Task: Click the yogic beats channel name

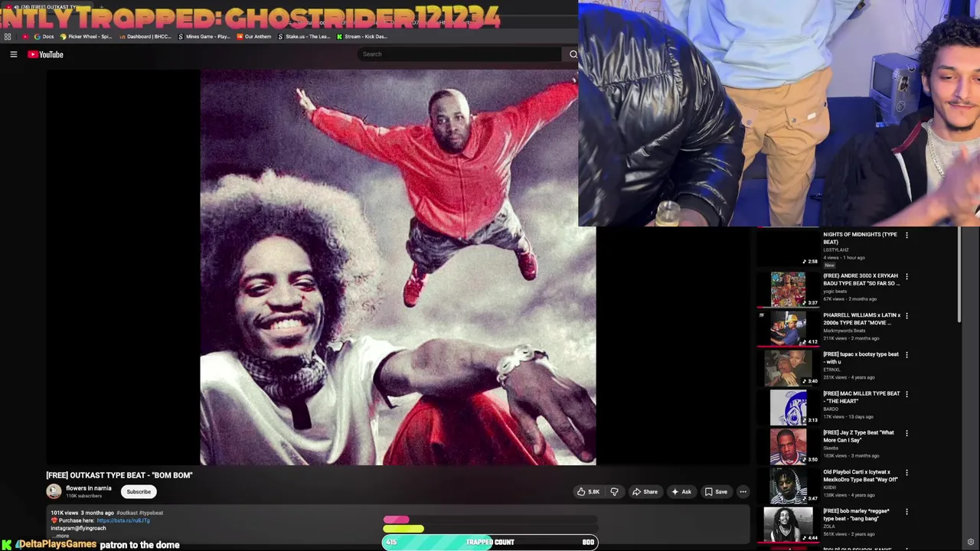Action: (x=835, y=292)
